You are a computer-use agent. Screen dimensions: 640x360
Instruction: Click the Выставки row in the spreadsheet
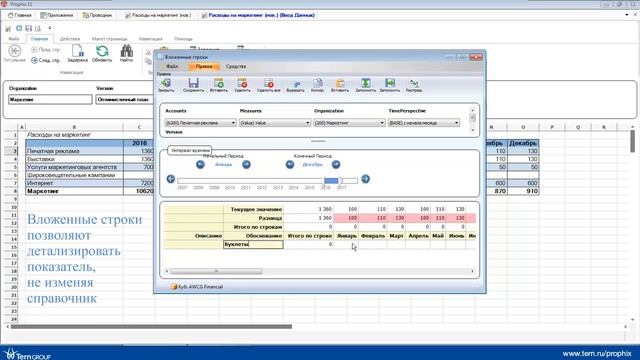74,159
